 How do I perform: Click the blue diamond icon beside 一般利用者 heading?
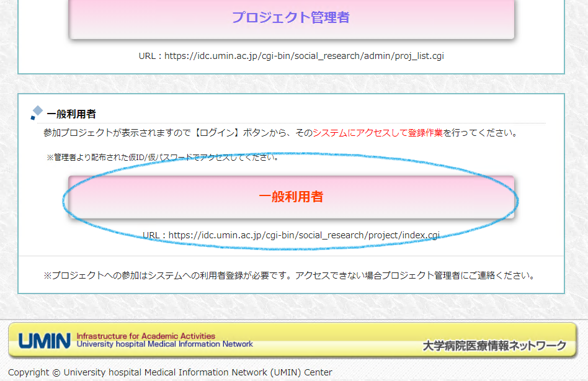tap(37, 112)
